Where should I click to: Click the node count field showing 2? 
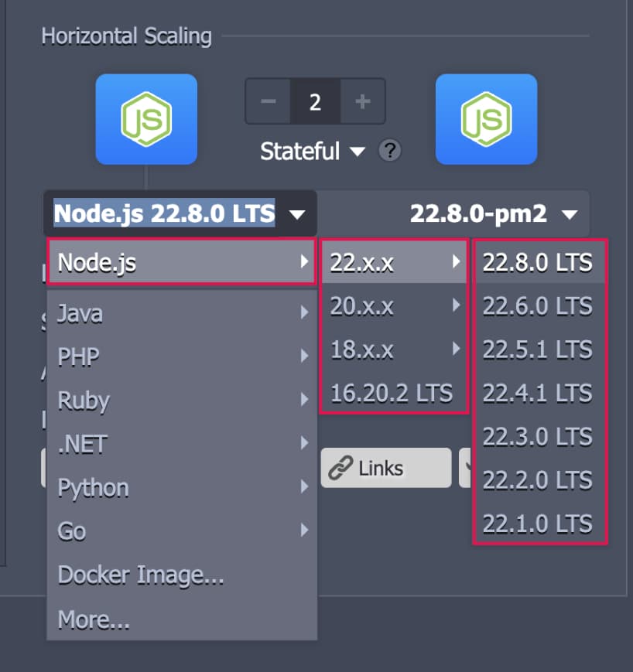315,102
